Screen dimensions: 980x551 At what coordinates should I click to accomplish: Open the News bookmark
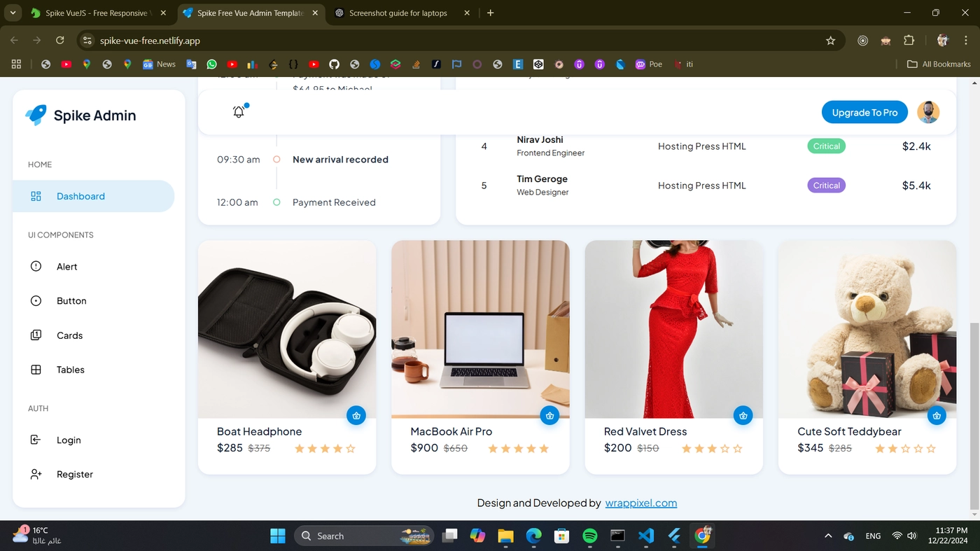pos(159,64)
